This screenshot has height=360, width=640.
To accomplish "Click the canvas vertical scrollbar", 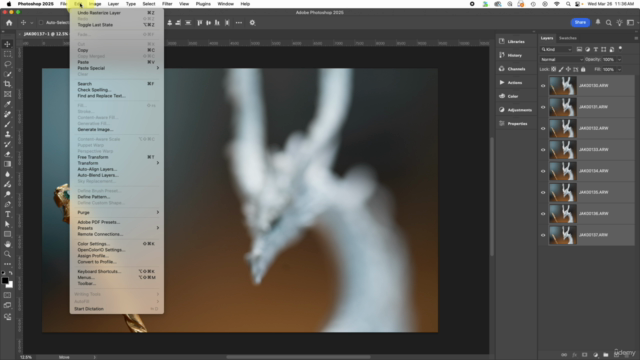I will (x=492, y=196).
